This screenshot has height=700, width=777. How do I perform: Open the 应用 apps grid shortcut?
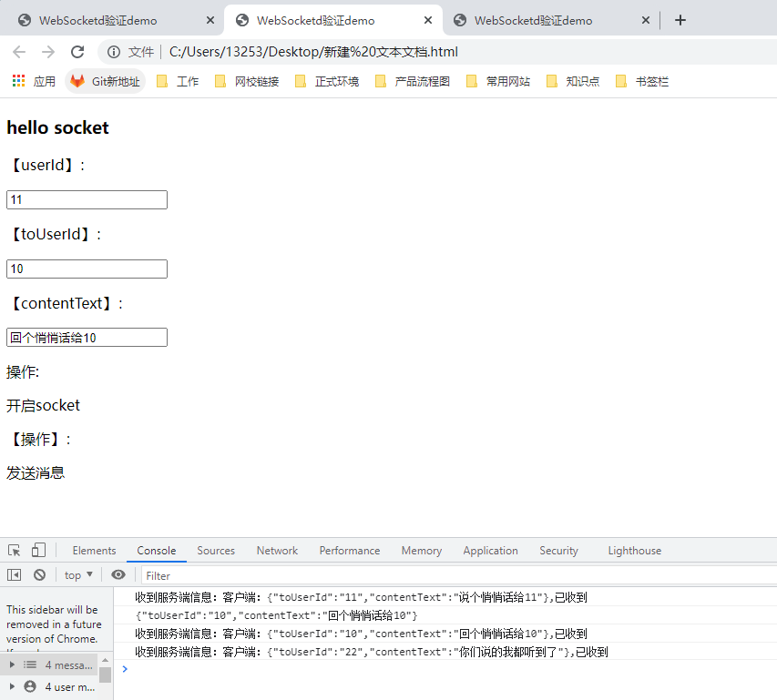(x=34, y=81)
